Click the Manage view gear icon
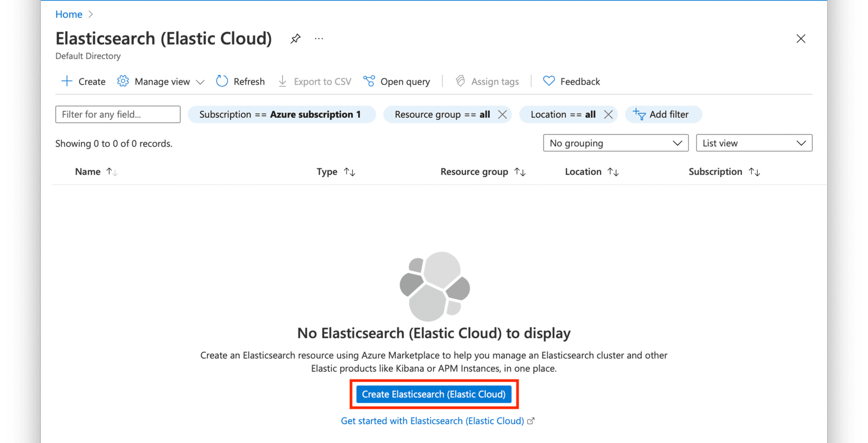Screen dimensions: 868x443 pyautogui.click(x=123, y=81)
